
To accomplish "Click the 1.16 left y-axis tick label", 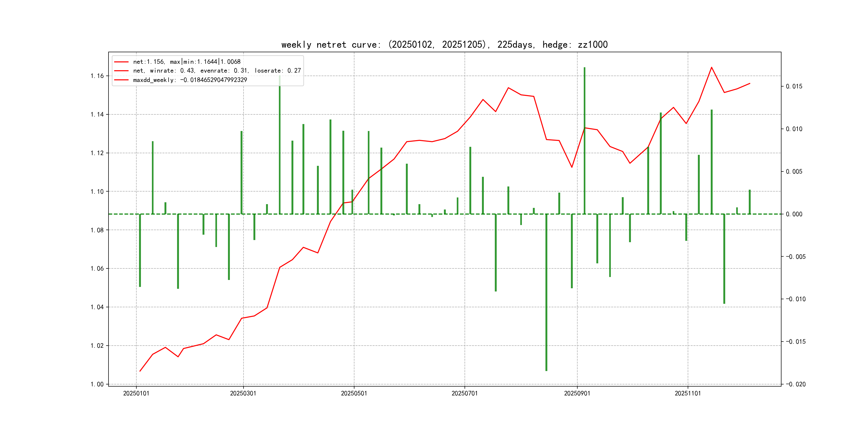I will tap(97, 76).
